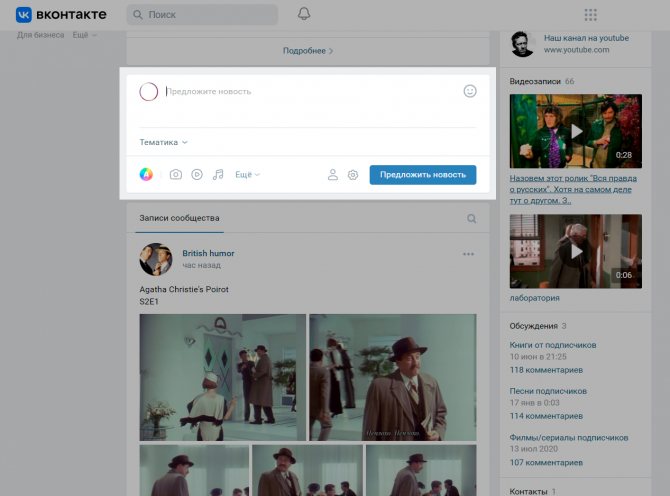The image size is (670, 496).
Task: Open 107 комментариев link
Action: tap(546, 462)
